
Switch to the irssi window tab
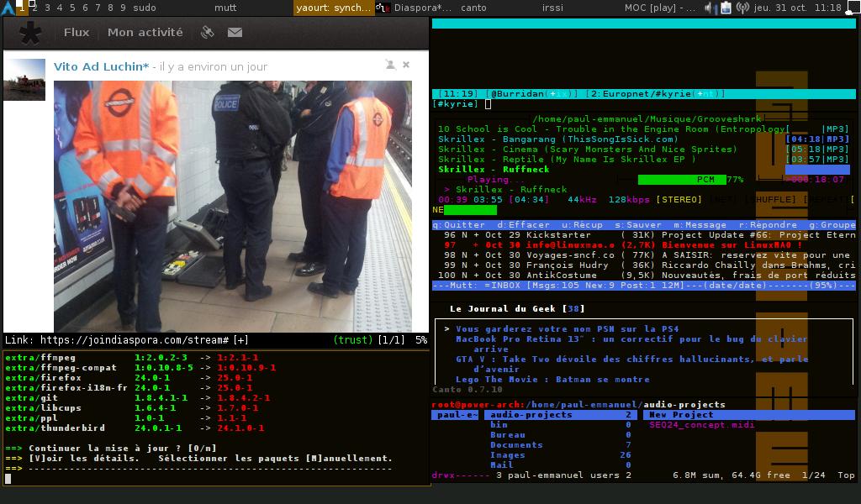tap(552, 8)
